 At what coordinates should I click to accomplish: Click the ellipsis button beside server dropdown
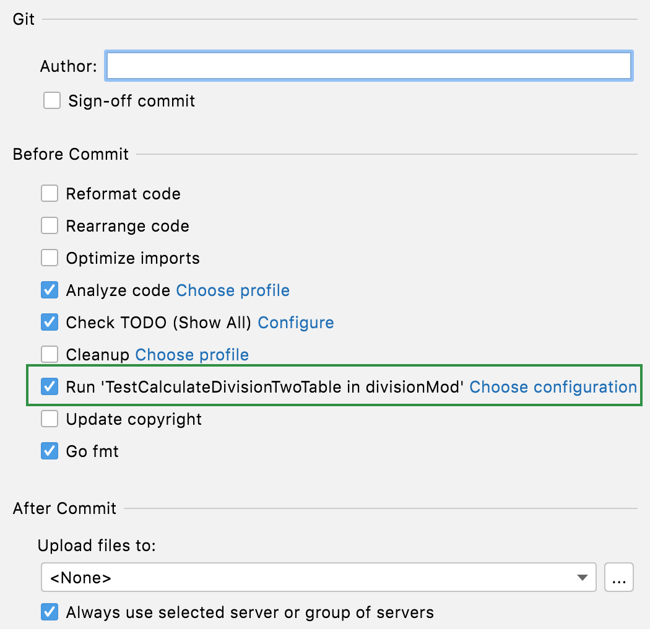coord(619,577)
